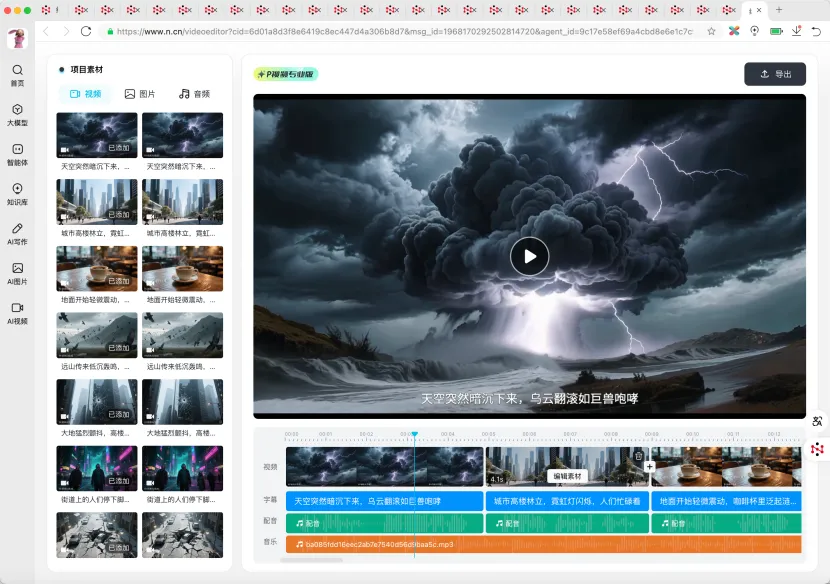
Task: Bookmark the page using the star icon
Action: pos(711,31)
